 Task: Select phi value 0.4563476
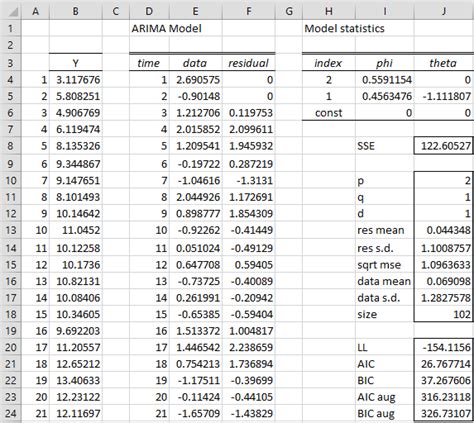coord(385,96)
